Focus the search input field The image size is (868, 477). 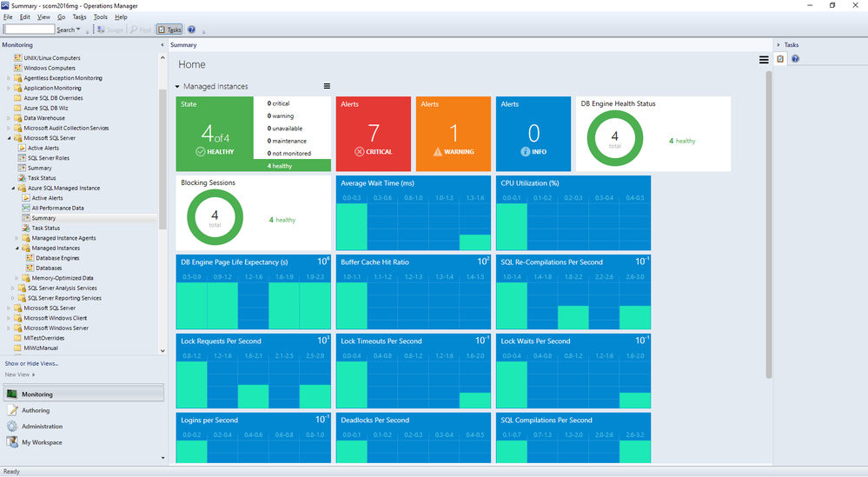(30, 29)
